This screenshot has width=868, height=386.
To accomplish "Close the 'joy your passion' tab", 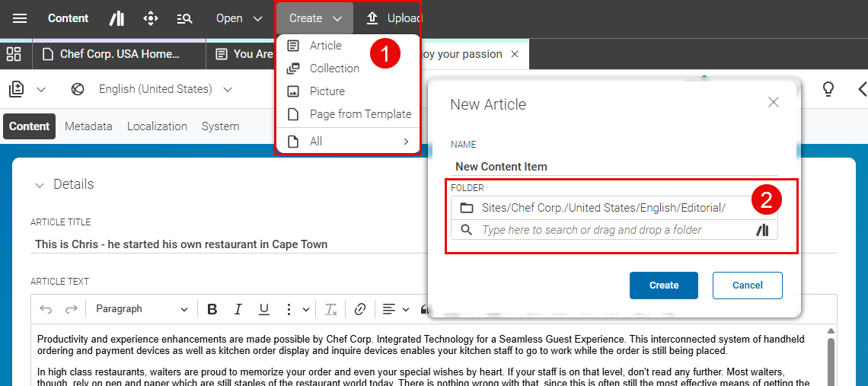I will point(515,54).
